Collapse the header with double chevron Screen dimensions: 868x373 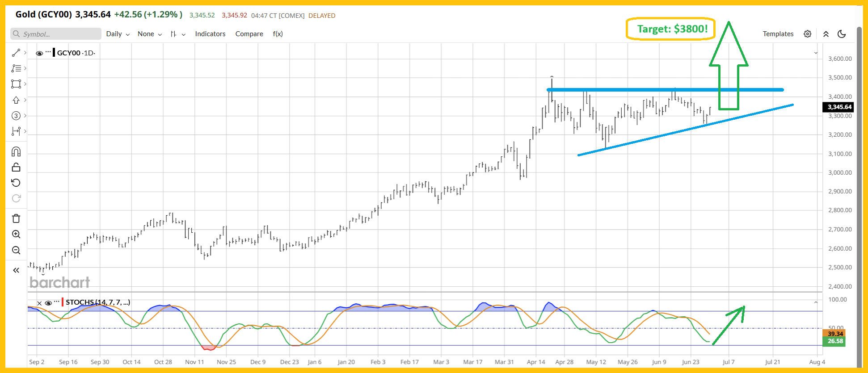tap(826, 34)
